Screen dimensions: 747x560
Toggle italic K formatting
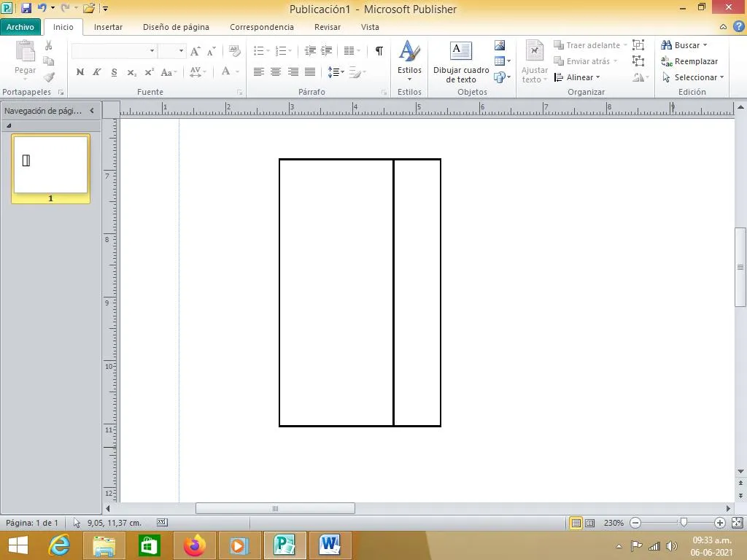(x=97, y=72)
